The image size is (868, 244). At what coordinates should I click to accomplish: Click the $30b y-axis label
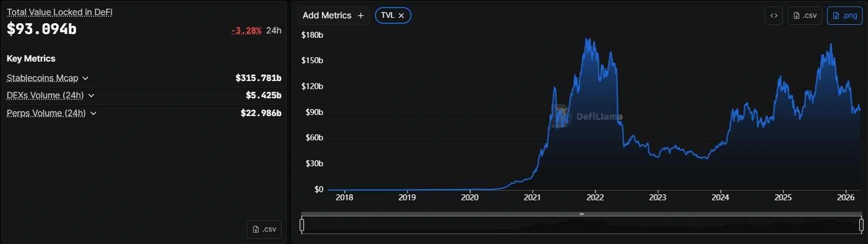pyautogui.click(x=314, y=164)
